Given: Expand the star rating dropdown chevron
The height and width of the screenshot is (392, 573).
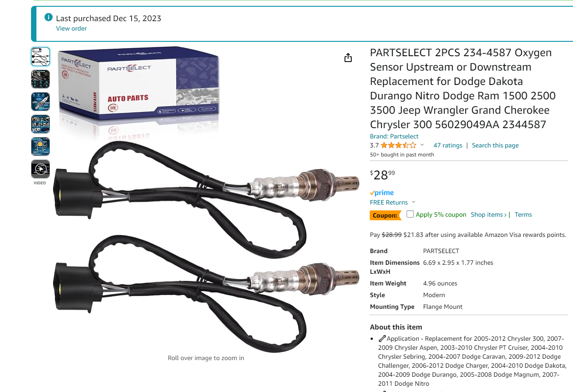Looking at the screenshot, I should (x=422, y=145).
